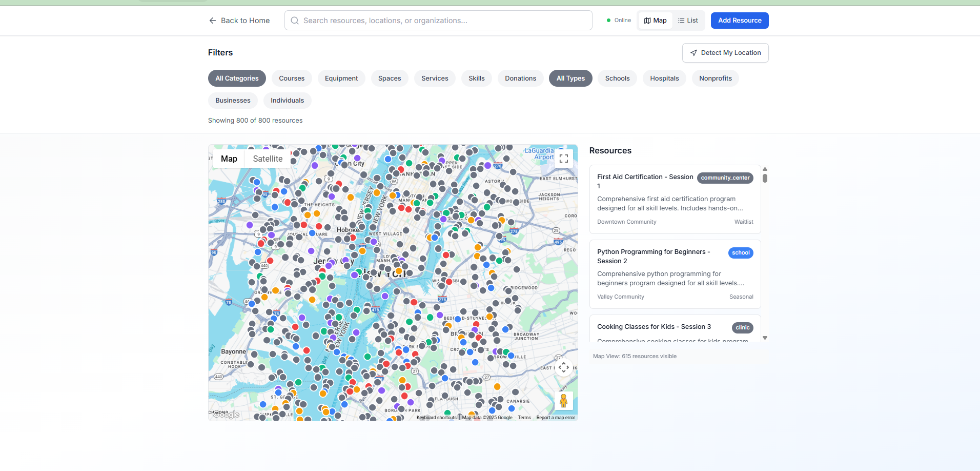980x471 pixels.
Task: Click the Resources heading
Action: (610, 151)
